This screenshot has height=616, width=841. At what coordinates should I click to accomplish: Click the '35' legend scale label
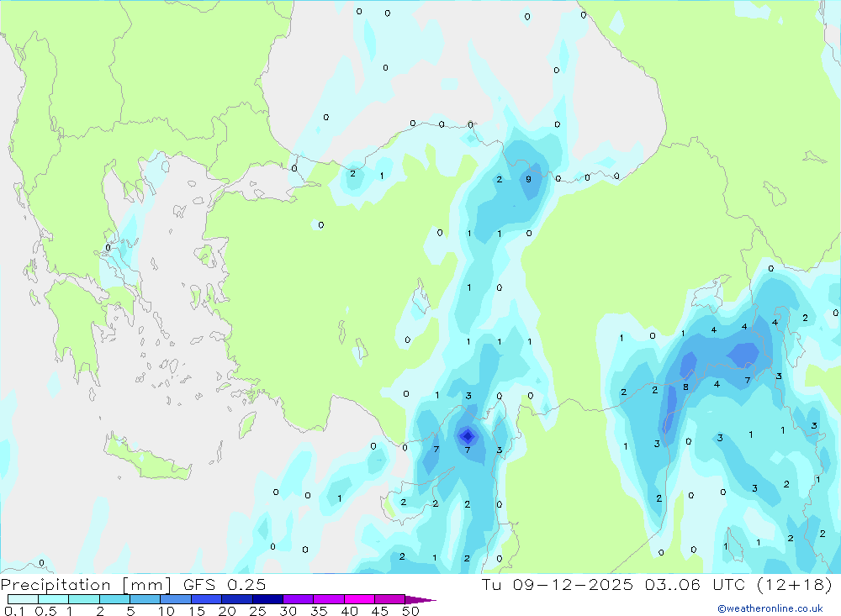[x=319, y=611]
